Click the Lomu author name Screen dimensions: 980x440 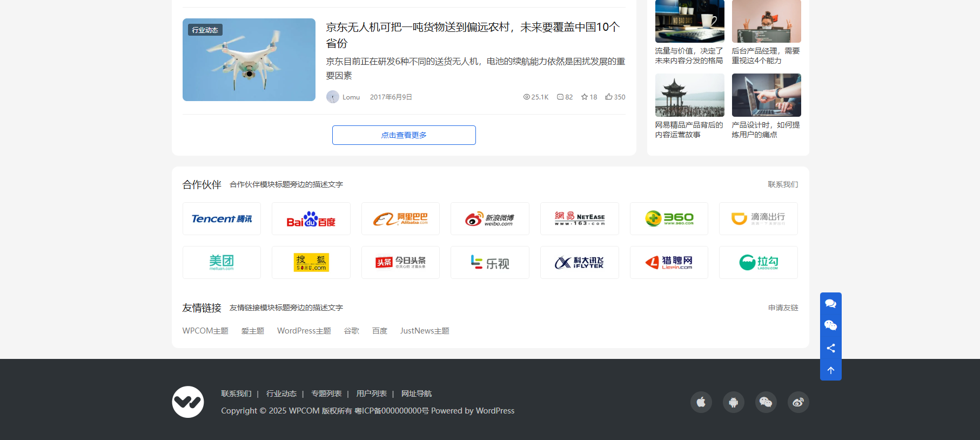point(351,97)
